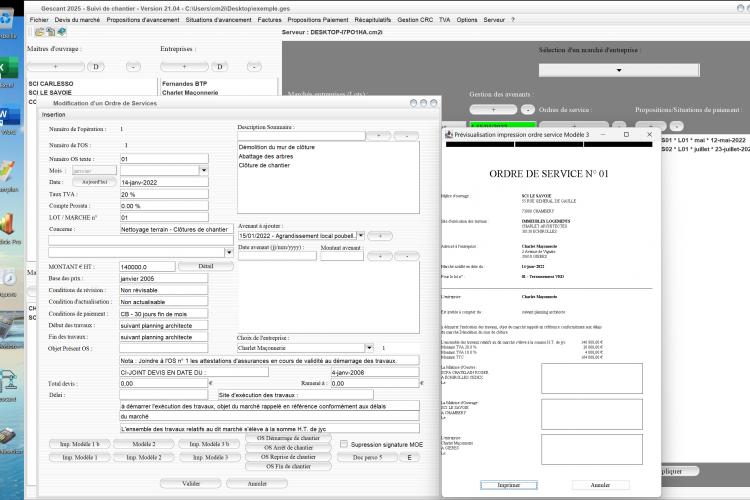Open Devis du marché menu
The image size is (750, 500).
[77, 20]
